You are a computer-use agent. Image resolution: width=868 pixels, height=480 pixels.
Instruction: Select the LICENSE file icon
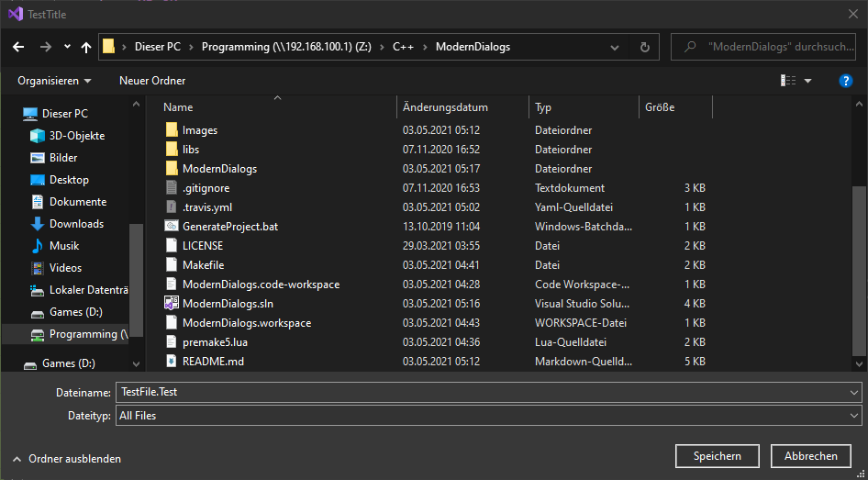(172, 245)
